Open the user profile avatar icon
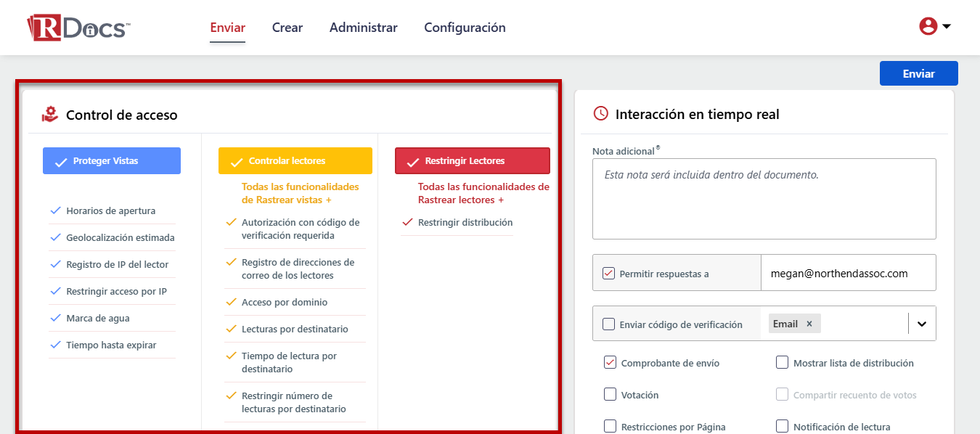 (928, 25)
